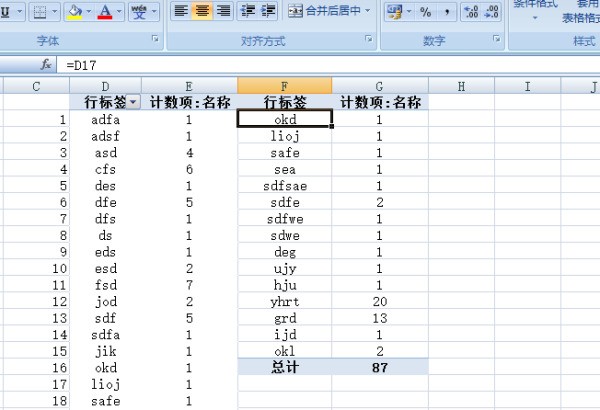
Task: Open fill color dropdown arrow
Action: [89, 12]
